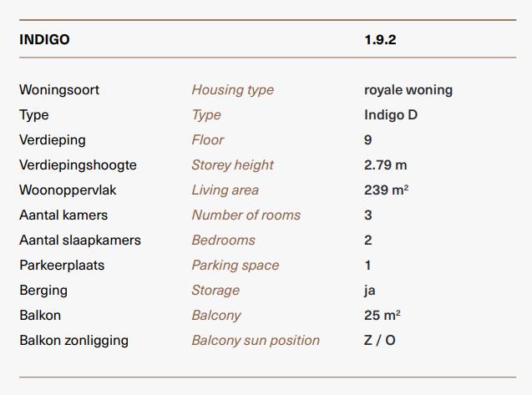Viewport: 532px width, 395px height.
Task: Click the 'Indigo D' type value
Action: click(391, 115)
